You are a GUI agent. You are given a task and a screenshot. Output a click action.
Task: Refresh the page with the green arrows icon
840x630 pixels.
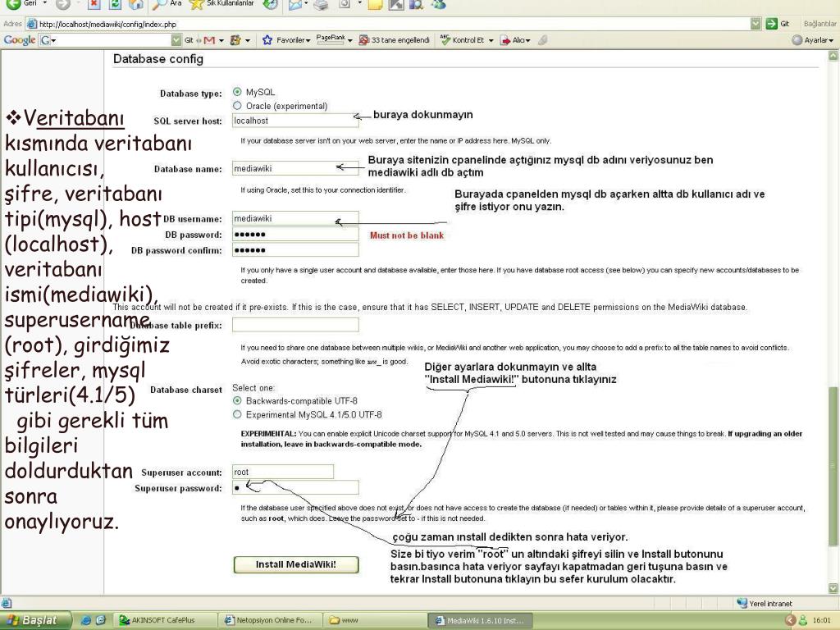(115, 5)
